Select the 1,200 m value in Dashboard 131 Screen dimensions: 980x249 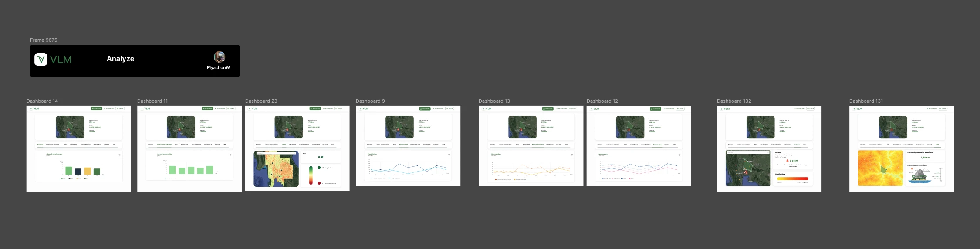point(925,158)
